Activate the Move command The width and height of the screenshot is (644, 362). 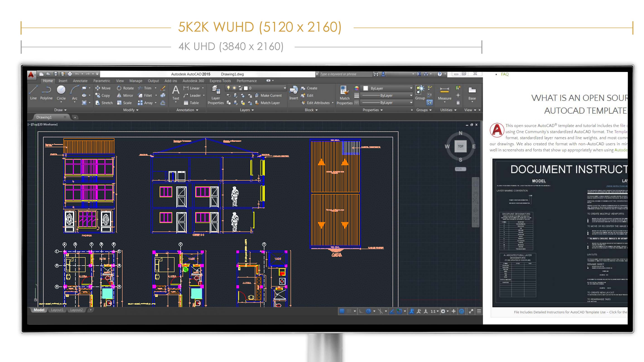point(103,88)
